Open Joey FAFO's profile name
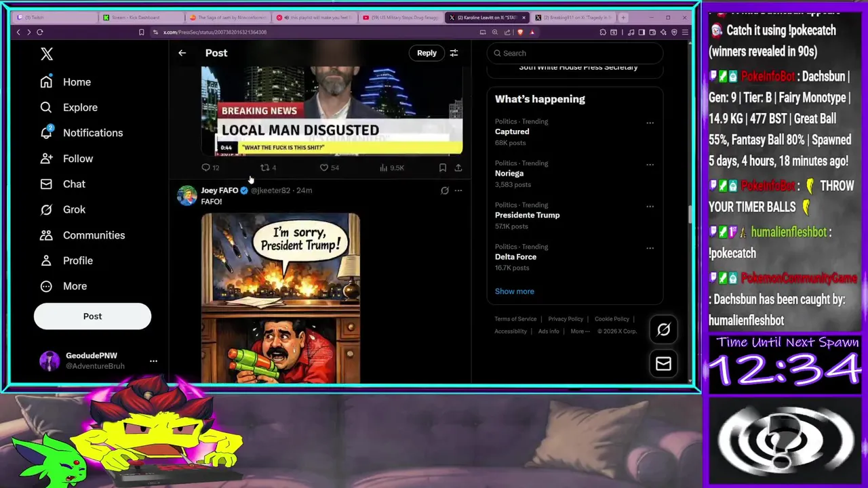This screenshot has height=488, width=868. pos(219,190)
